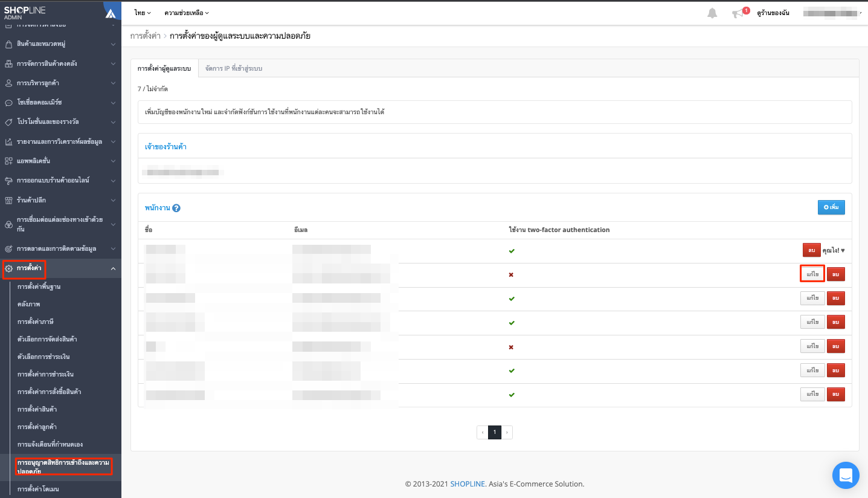Open การแจ้งเตือนที่กำหนดเอง in the sidebar
Viewport: 868px width, 498px height.
pos(50,444)
